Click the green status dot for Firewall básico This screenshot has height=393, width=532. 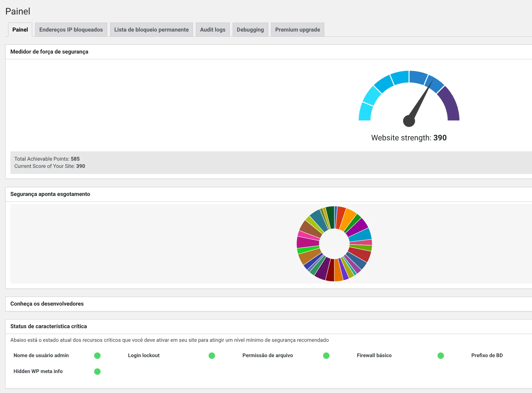(x=440, y=355)
